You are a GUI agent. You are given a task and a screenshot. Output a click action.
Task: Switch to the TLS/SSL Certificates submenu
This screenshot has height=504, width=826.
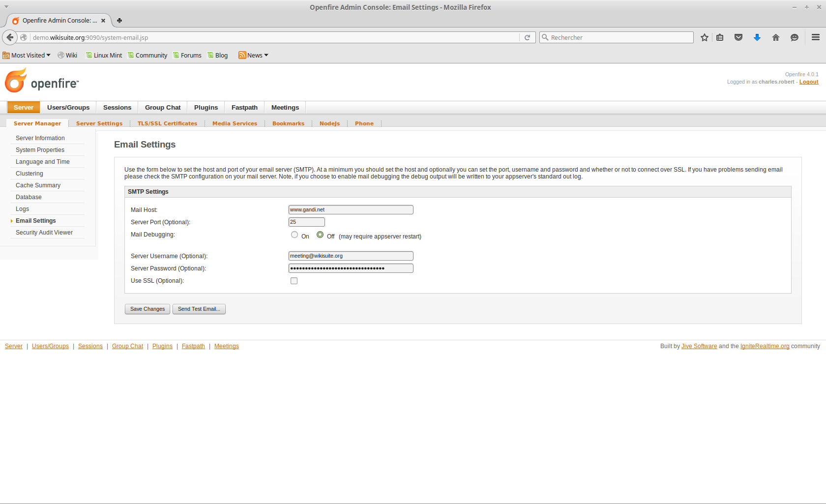tap(167, 123)
